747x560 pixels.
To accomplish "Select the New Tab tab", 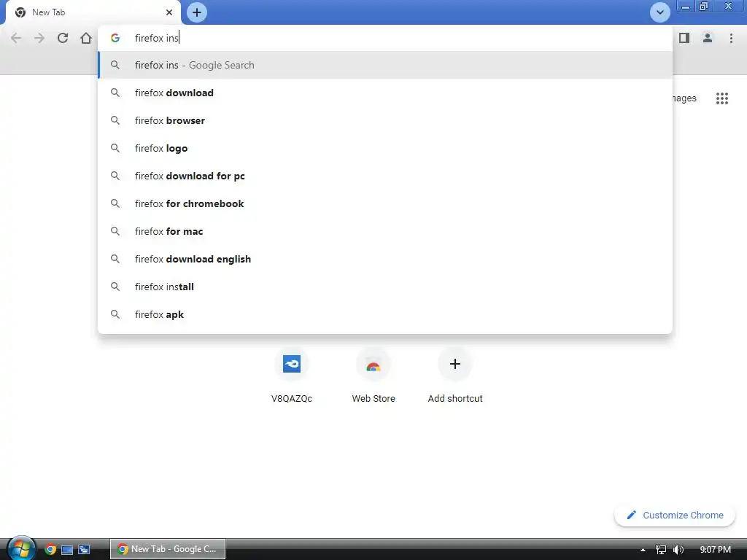I will coord(93,12).
